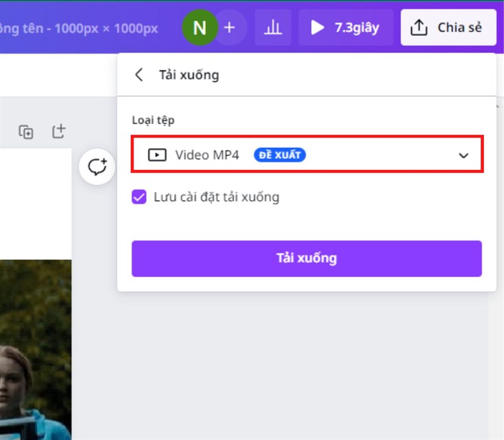Open comments via the speech bubble icon
The image size is (504, 440).
[x=96, y=167]
